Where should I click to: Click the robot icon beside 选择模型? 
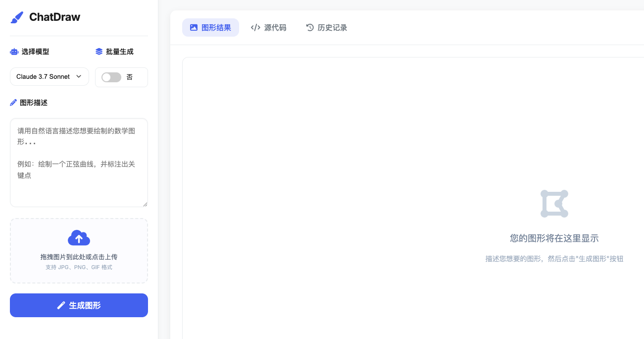pos(14,52)
